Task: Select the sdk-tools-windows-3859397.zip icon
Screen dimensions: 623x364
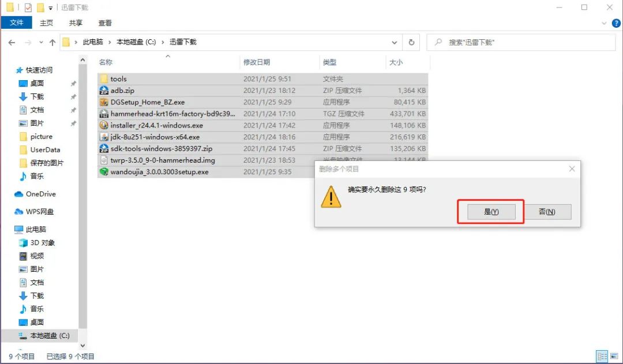Action: point(104,149)
